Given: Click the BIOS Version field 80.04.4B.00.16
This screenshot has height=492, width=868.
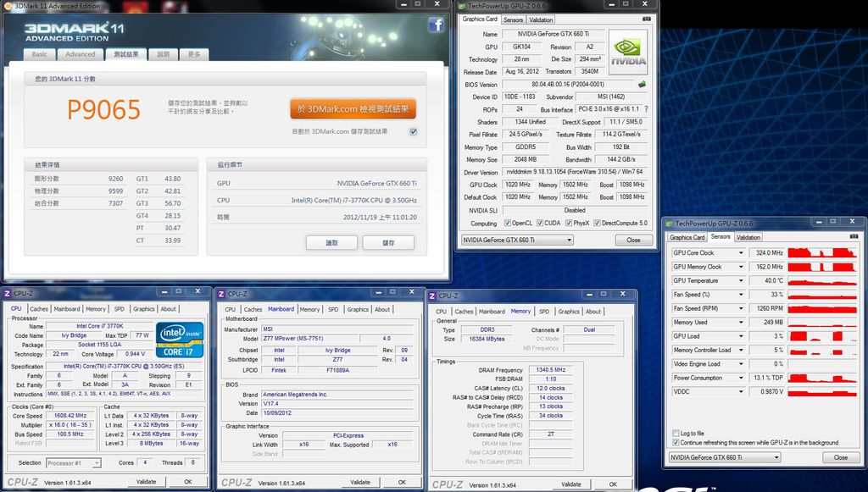Looking at the screenshot, I should click(x=568, y=85).
